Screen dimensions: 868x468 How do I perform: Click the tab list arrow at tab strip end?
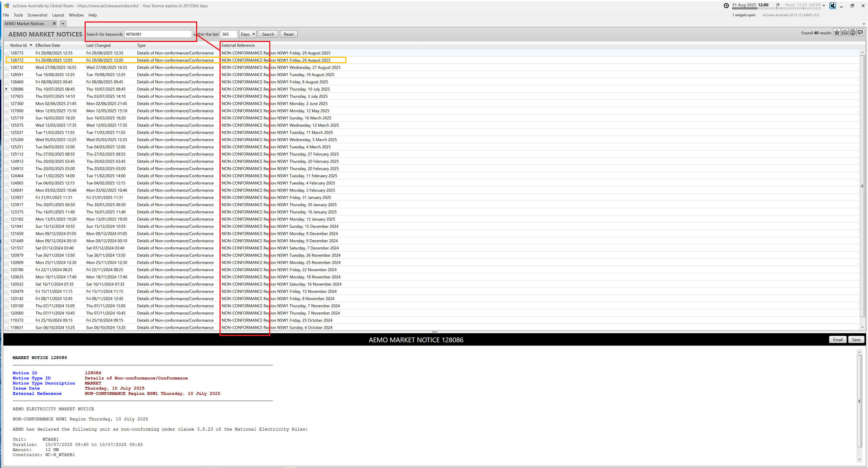click(x=864, y=24)
